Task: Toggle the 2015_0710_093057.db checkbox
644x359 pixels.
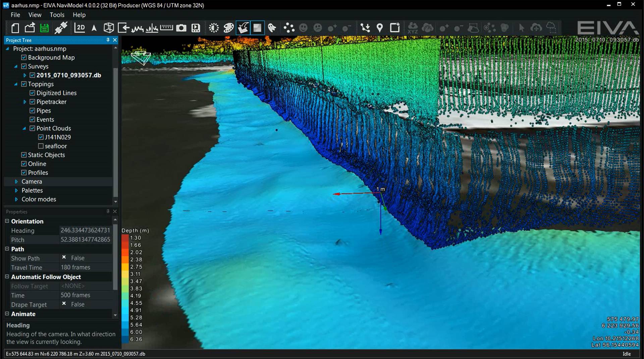Action: tap(32, 75)
